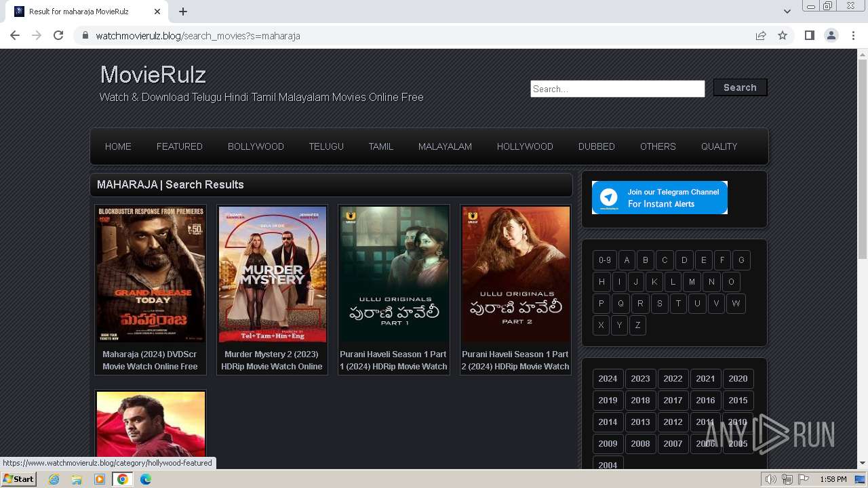Viewport: 868px width, 488px height.
Task: Open File Explorer from taskbar
Action: click(77, 479)
